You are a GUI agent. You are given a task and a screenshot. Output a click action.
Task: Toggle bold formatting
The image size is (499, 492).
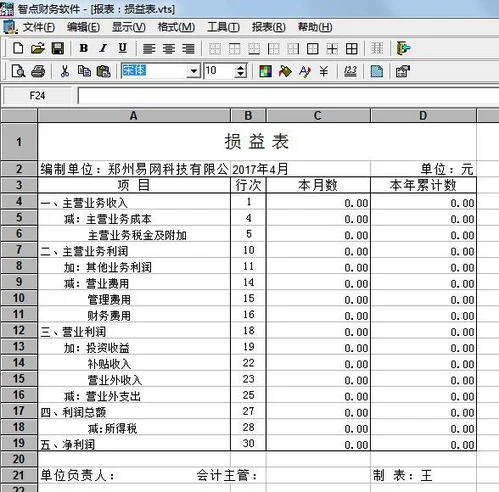click(x=84, y=48)
